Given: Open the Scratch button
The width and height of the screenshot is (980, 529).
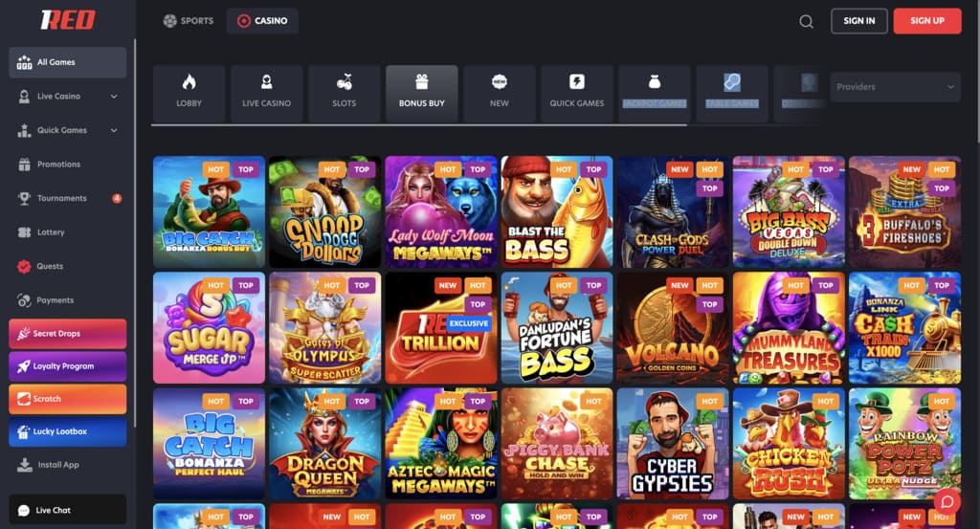Looking at the screenshot, I should point(68,399).
